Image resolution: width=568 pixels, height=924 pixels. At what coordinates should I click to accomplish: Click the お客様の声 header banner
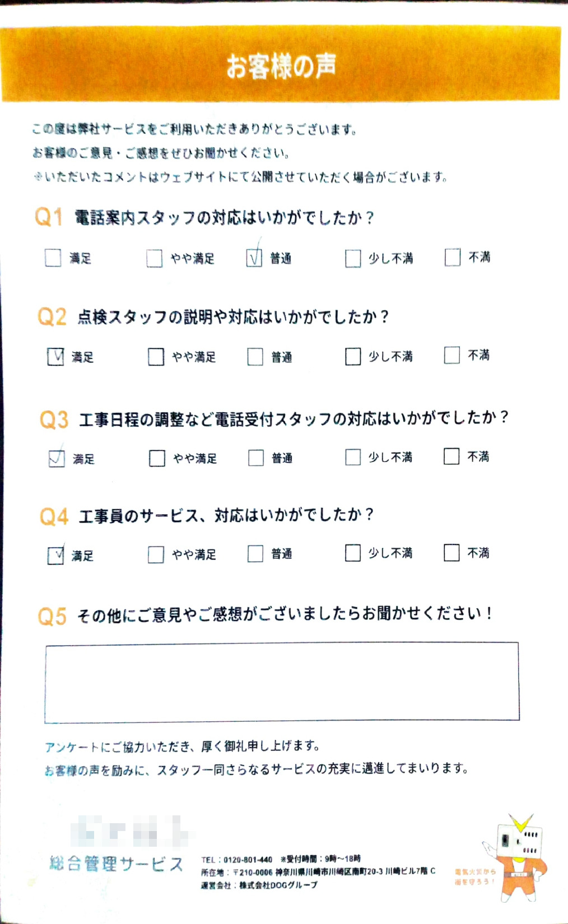coord(281,65)
